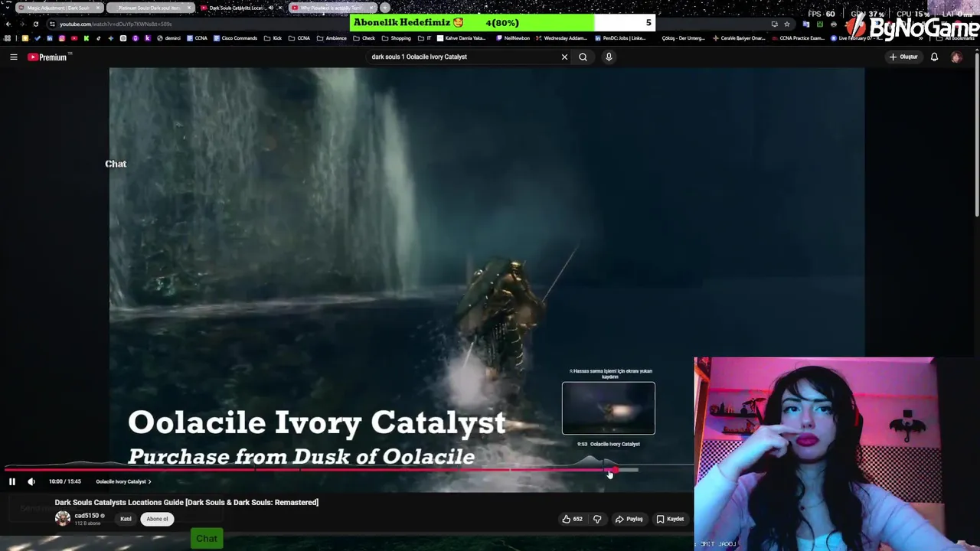Start voice search with microphone icon
Screen dimensions: 980x551
(x=609, y=57)
